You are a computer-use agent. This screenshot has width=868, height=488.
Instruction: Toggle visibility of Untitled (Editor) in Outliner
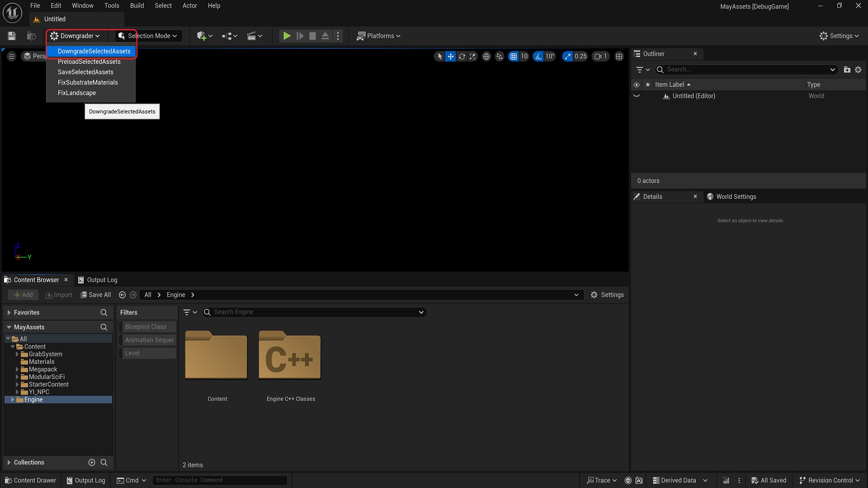[x=637, y=96]
